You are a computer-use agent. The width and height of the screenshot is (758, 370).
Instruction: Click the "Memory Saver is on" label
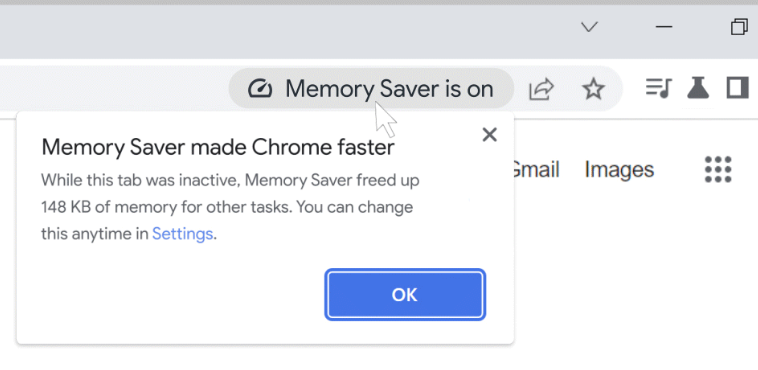[389, 89]
